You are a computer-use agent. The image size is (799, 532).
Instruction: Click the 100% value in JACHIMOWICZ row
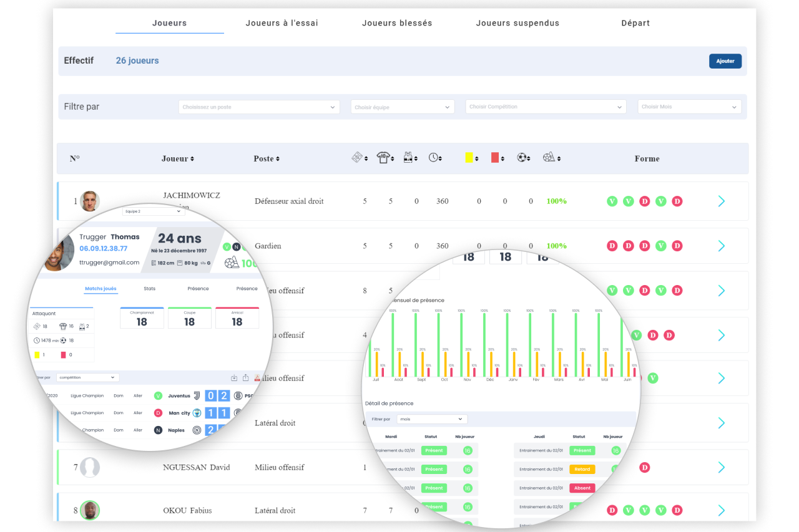tap(557, 201)
